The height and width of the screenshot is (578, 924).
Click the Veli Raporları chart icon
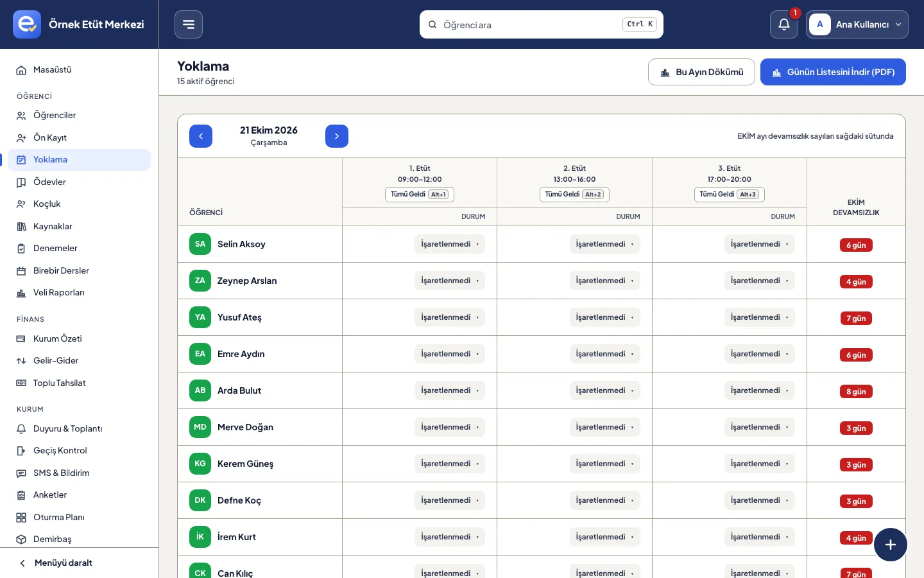pos(21,293)
